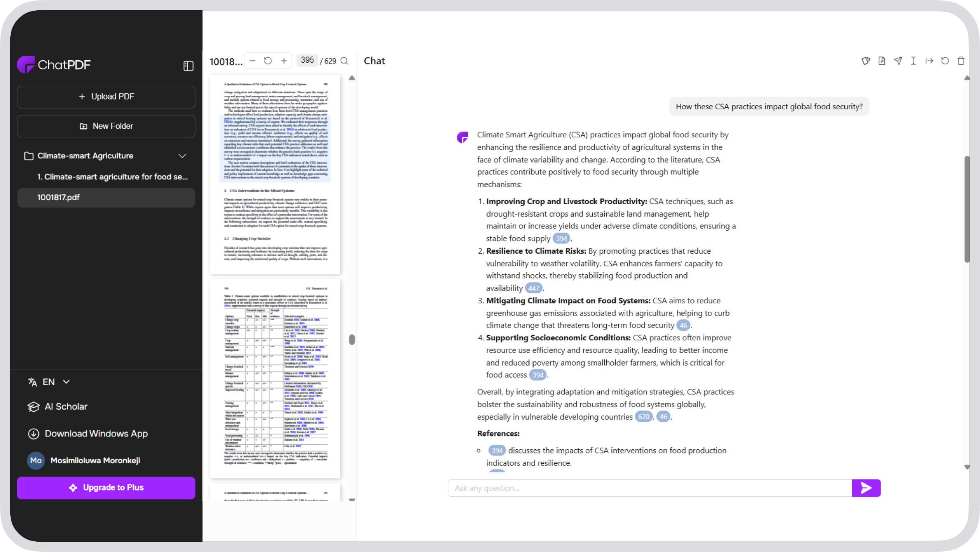
Task: Click the Ask any question input field
Action: [x=650, y=488]
